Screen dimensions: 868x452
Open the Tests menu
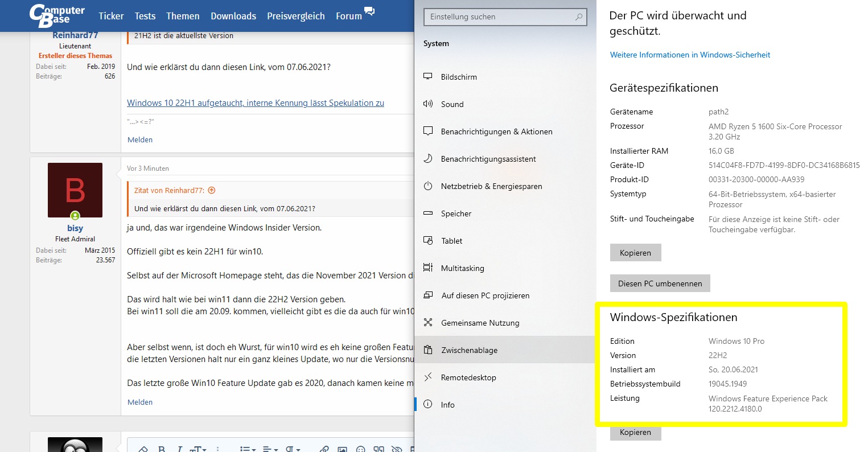(145, 16)
